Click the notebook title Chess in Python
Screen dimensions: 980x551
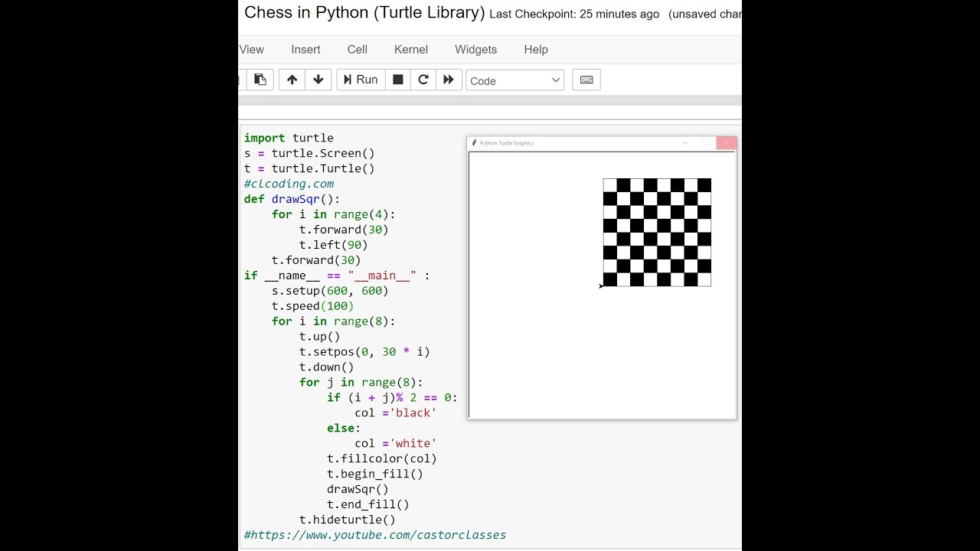pos(364,13)
